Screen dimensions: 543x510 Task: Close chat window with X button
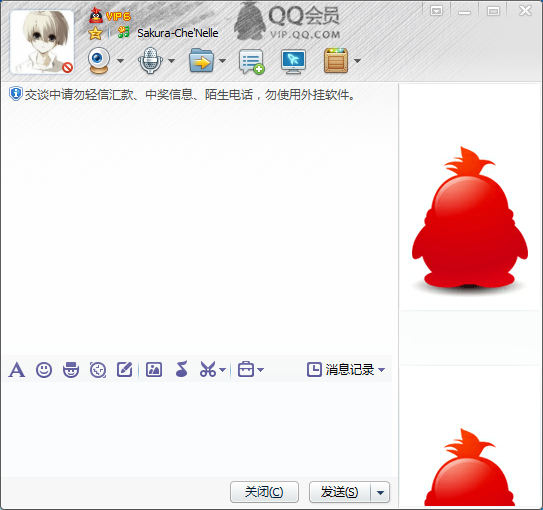click(525, 11)
